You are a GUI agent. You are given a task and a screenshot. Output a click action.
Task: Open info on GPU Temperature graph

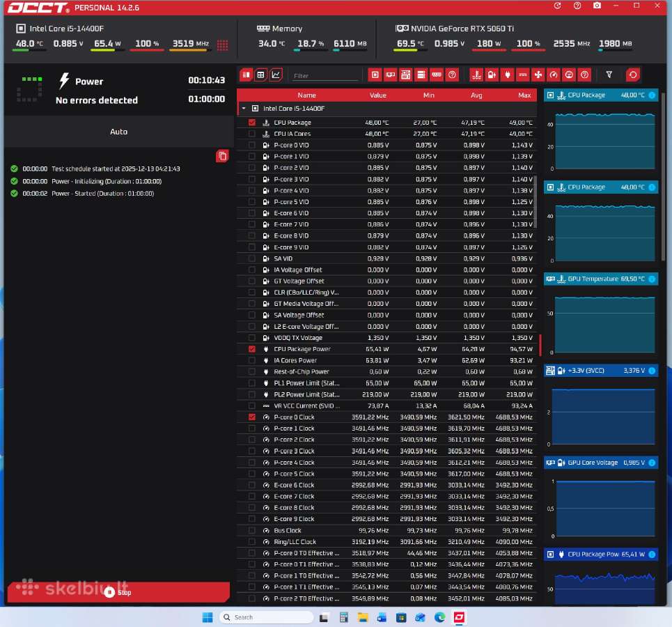pos(652,279)
